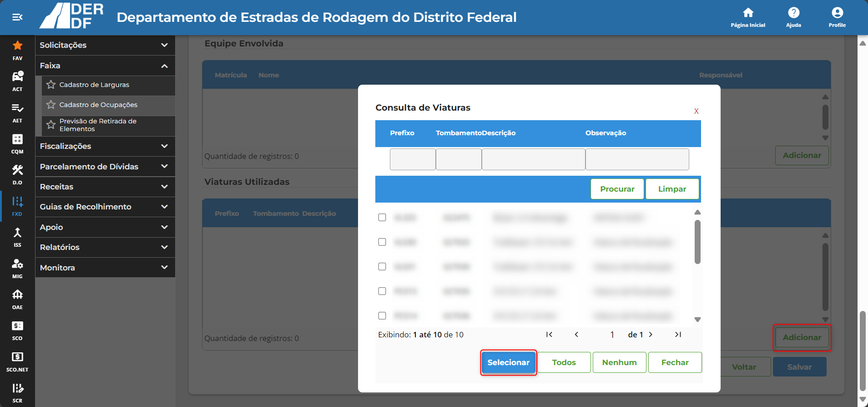Favorite Previsão de Retirada de Elementos star

(x=51, y=125)
